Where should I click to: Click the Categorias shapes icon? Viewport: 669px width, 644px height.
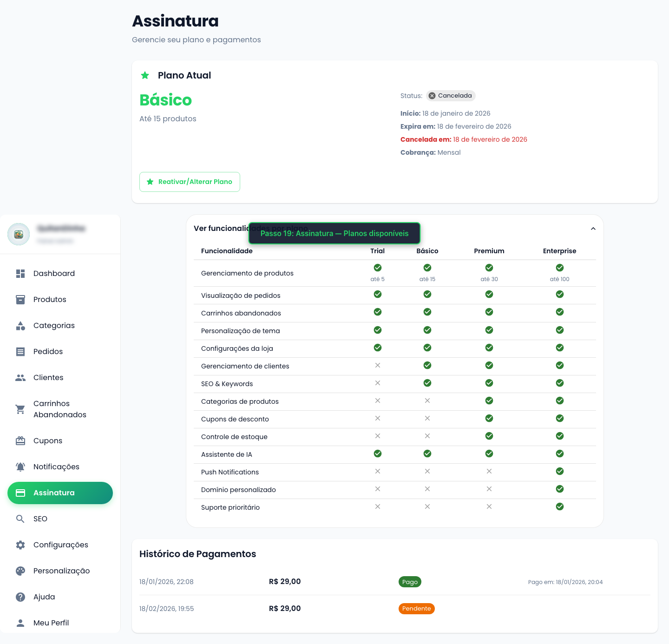point(20,326)
